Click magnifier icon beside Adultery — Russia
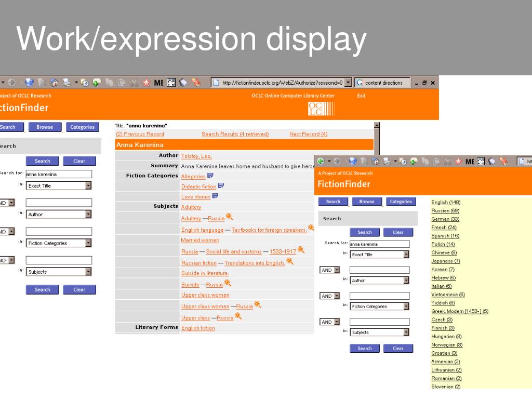This screenshot has height=399, width=532. pyautogui.click(x=229, y=217)
